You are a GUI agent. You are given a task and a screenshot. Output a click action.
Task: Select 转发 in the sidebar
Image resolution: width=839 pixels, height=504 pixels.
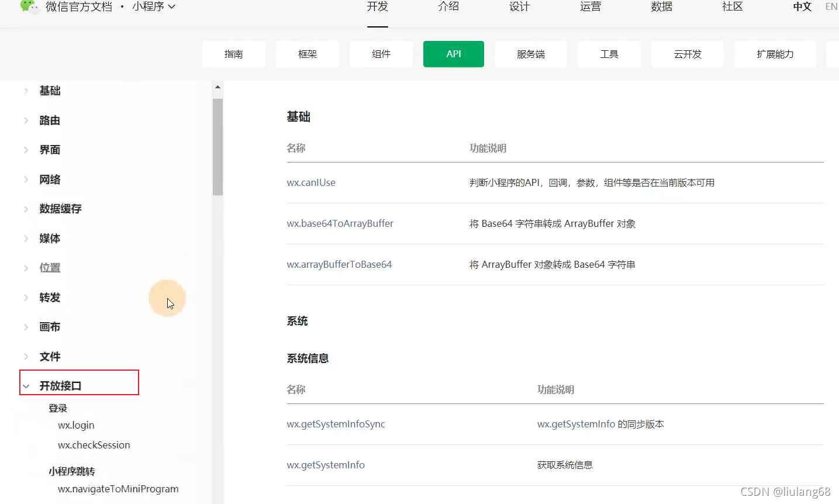50,298
